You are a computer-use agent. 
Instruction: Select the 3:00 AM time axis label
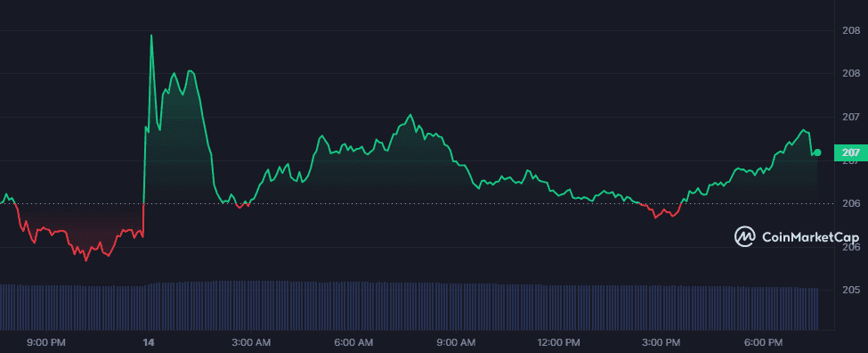tap(251, 342)
